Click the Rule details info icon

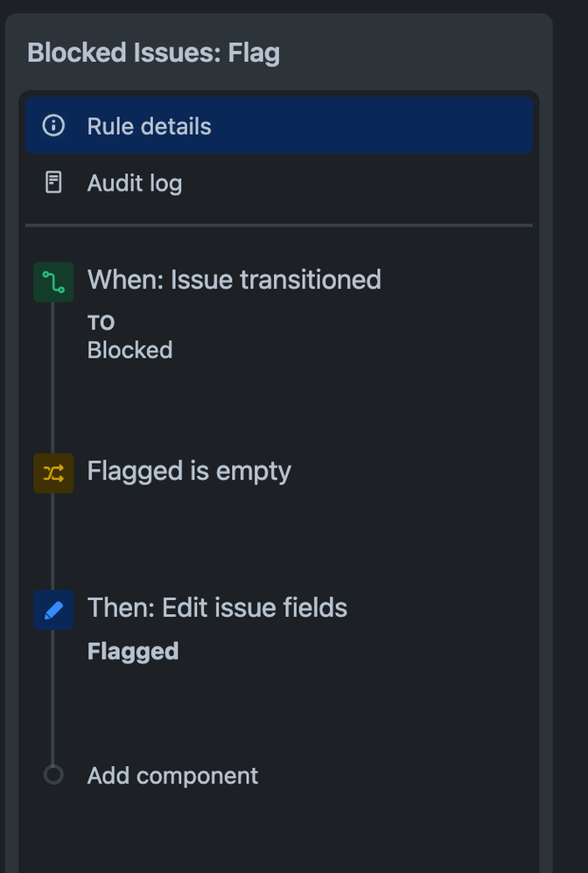click(53, 125)
